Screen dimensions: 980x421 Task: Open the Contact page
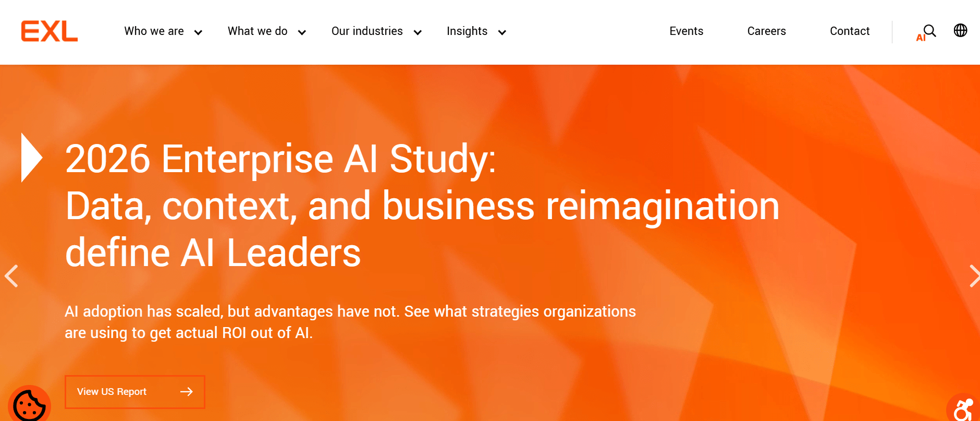point(850,31)
